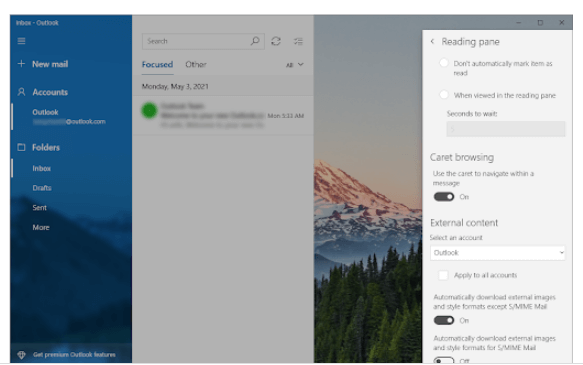The image size is (583, 365).
Task: Toggle auto-download external images except S/MIME
Action: tap(444, 320)
